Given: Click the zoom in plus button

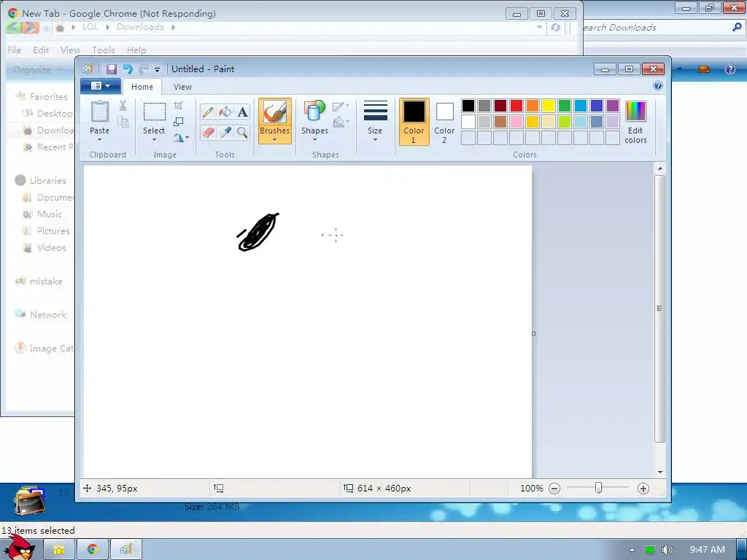Looking at the screenshot, I should pos(643,489).
